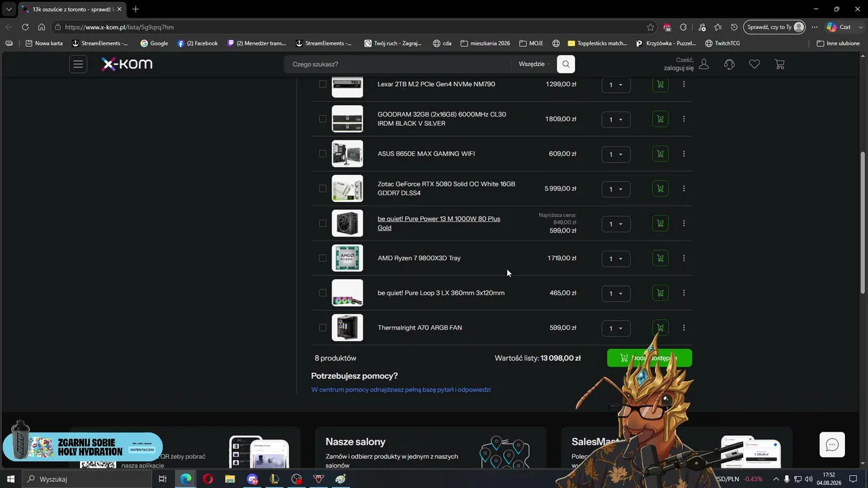This screenshot has height=488, width=868.
Task: Open Opera from the Windows taskbar
Action: coord(208,479)
